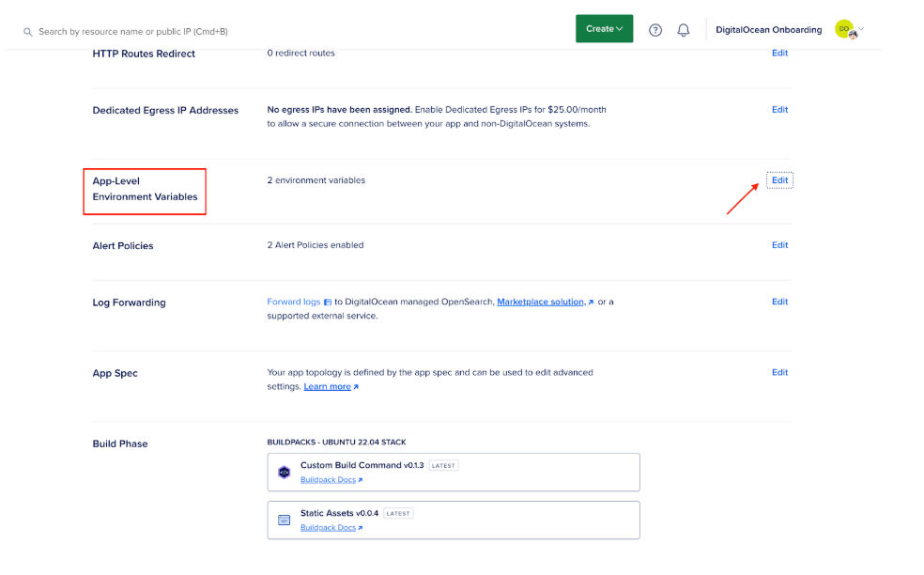Screen dimensions: 924x575
Task: Click the Build Phase heading
Action: [x=120, y=444]
